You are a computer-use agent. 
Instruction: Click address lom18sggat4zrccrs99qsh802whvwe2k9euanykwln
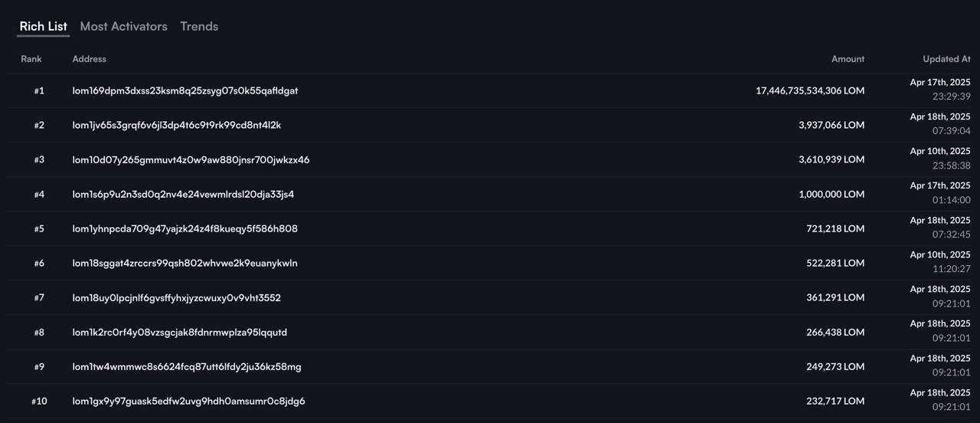(185, 263)
